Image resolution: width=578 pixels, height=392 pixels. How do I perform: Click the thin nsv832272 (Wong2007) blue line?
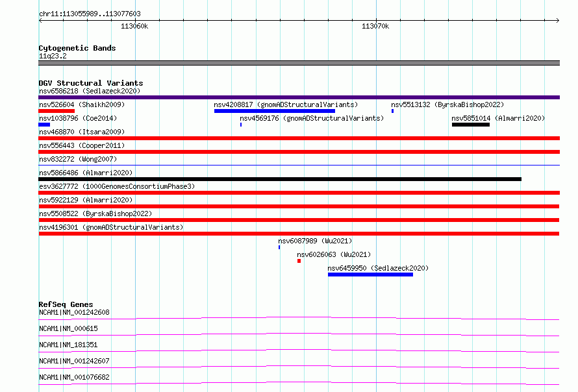[299, 165]
